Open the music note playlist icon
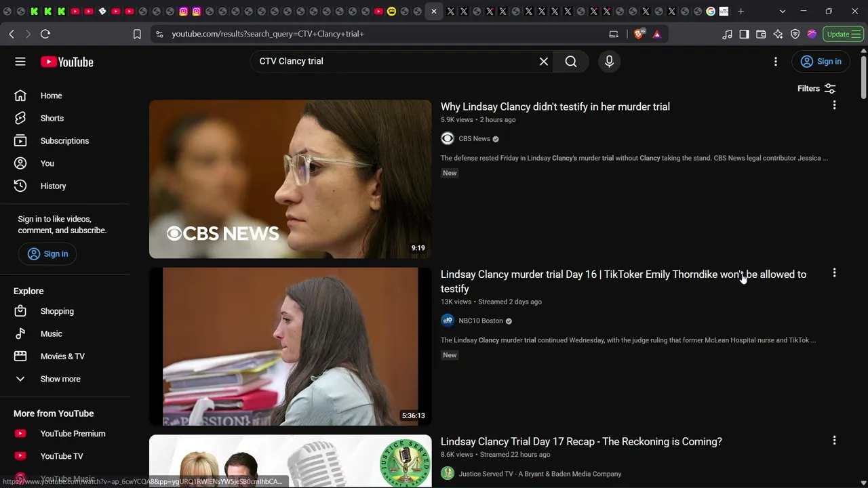This screenshot has width=868, height=488. coord(728,34)
